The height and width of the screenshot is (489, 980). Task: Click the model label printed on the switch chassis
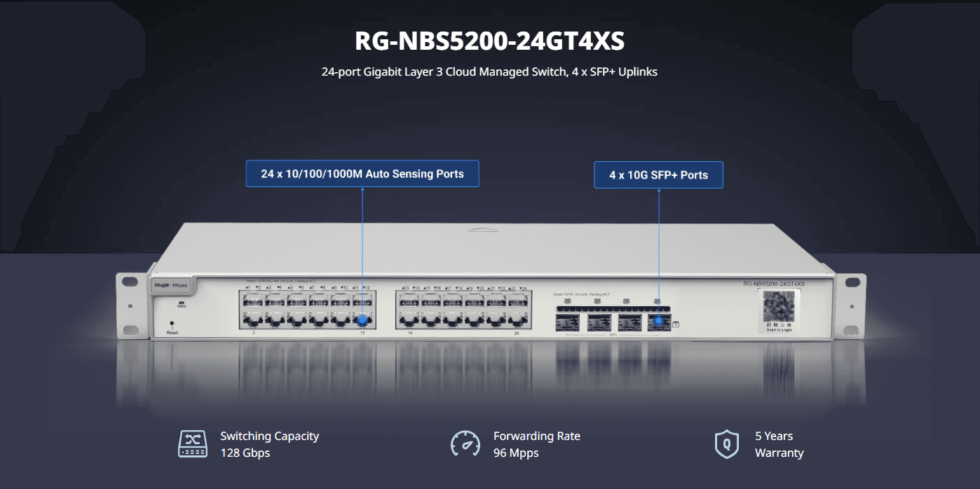click(774, 283)
